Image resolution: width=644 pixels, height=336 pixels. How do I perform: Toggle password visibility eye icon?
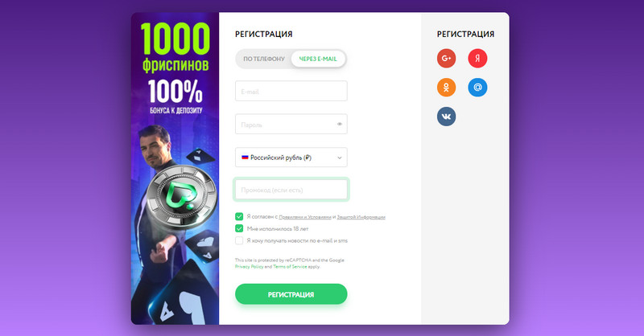[339, 124]
